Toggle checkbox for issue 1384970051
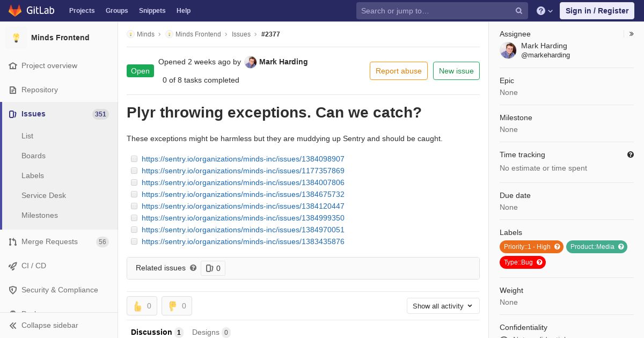 (134, 230)
